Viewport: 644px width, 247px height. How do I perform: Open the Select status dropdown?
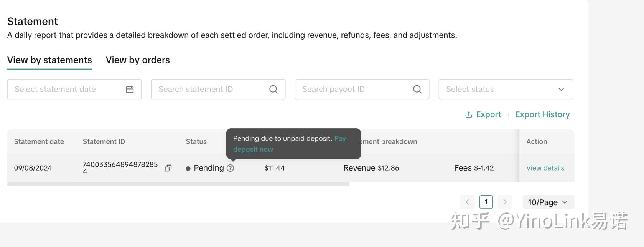tap(506, 90)
